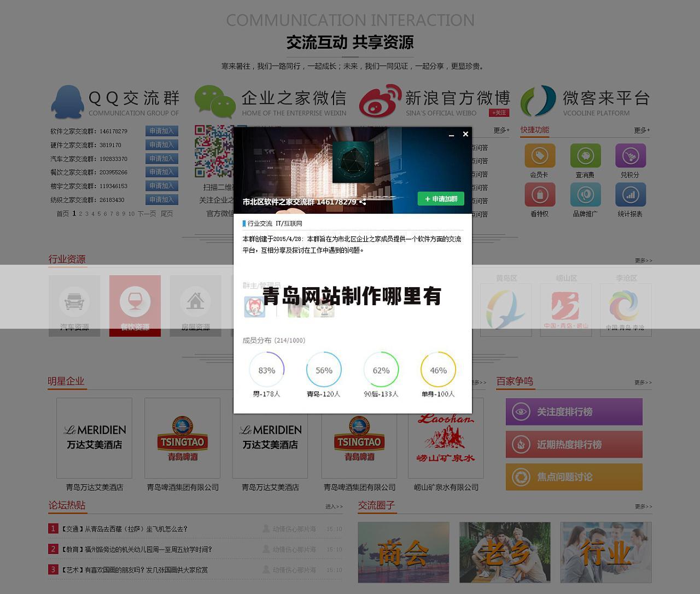
Task: Select the 看特权 red bag icon
Action: 540,195
